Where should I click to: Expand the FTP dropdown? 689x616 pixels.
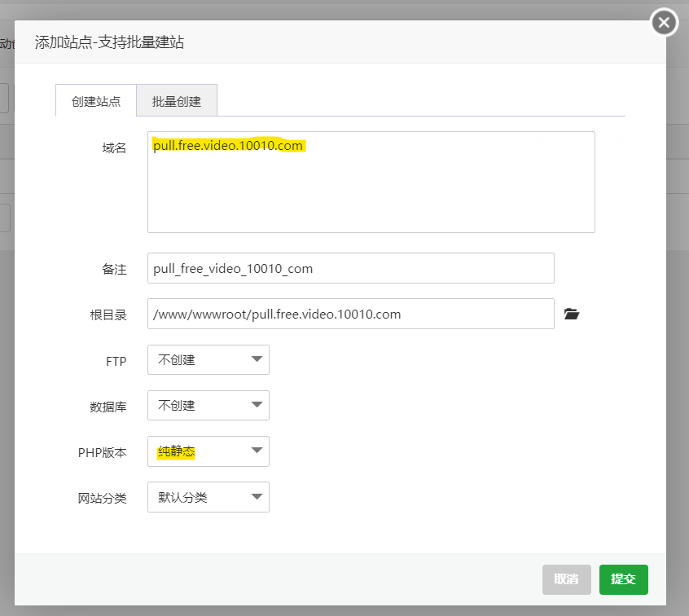[208, 359]
